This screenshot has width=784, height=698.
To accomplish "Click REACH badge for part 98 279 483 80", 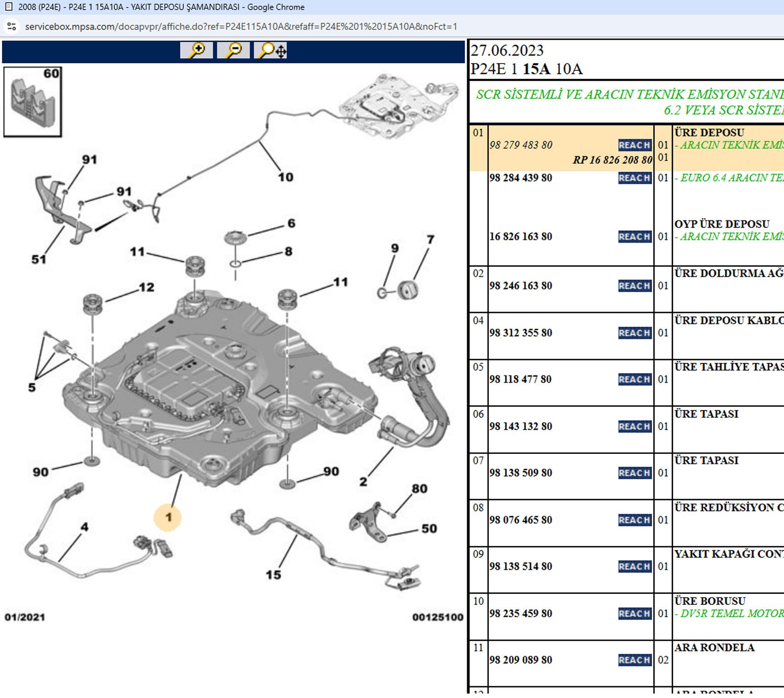I will pyautogui.click(x=635, y=145).
